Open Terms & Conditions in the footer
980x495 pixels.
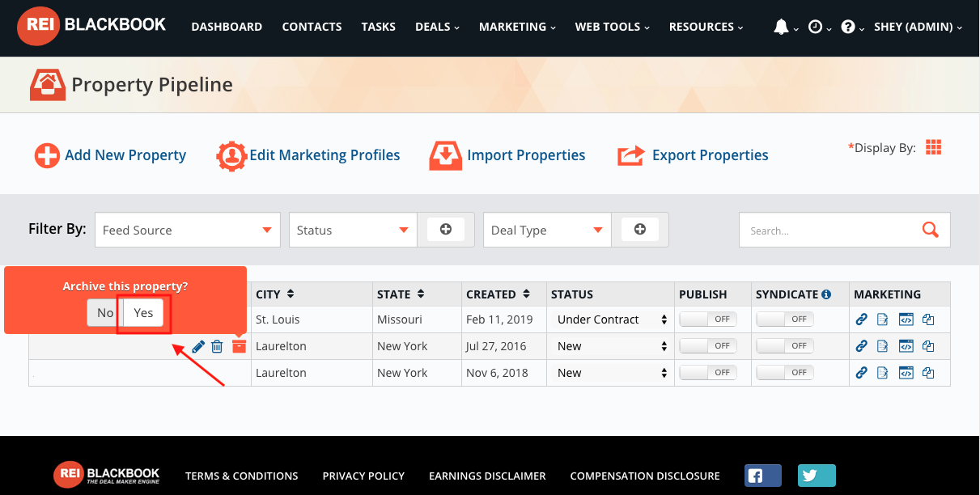[x=242, y=476]
